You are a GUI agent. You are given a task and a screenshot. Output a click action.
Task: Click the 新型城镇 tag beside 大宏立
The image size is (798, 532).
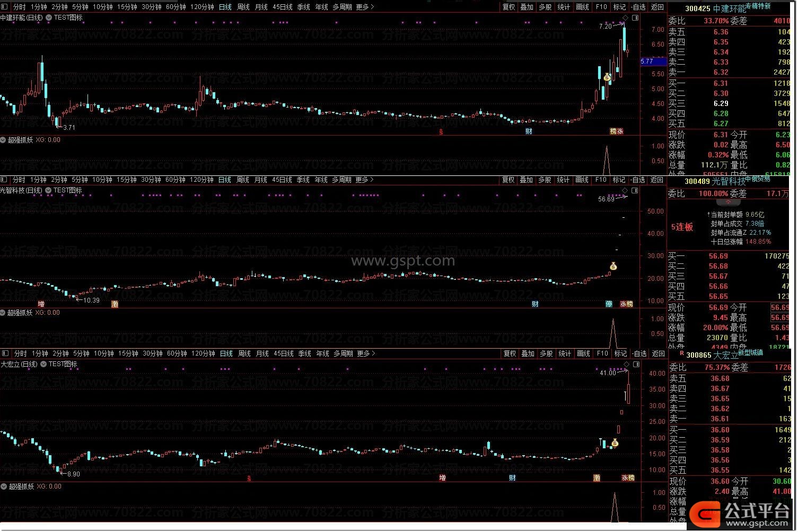click(x=750, y=352)
